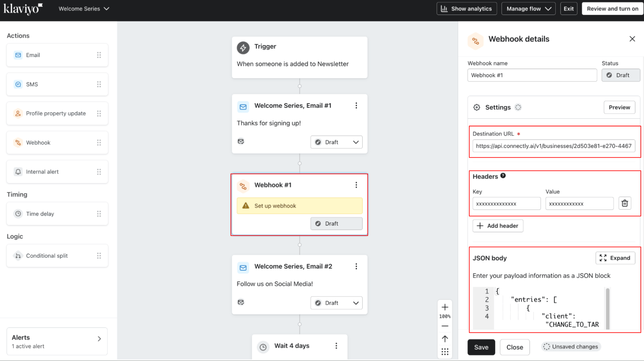Click Show analytics button

click(466, 9)
